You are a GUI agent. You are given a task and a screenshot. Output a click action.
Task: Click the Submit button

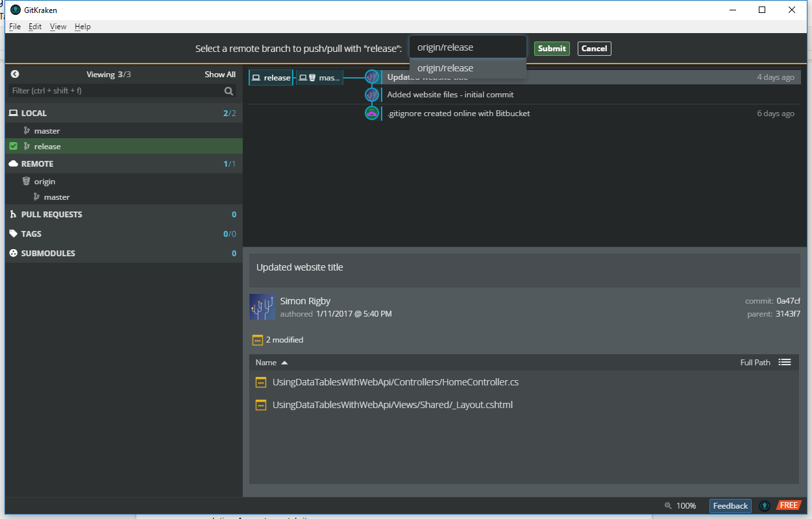(552, 49)
